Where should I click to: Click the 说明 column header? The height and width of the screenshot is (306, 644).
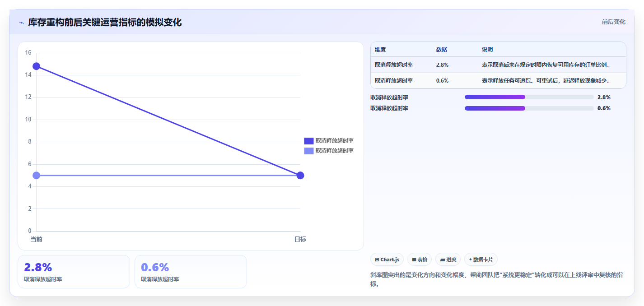487,50
